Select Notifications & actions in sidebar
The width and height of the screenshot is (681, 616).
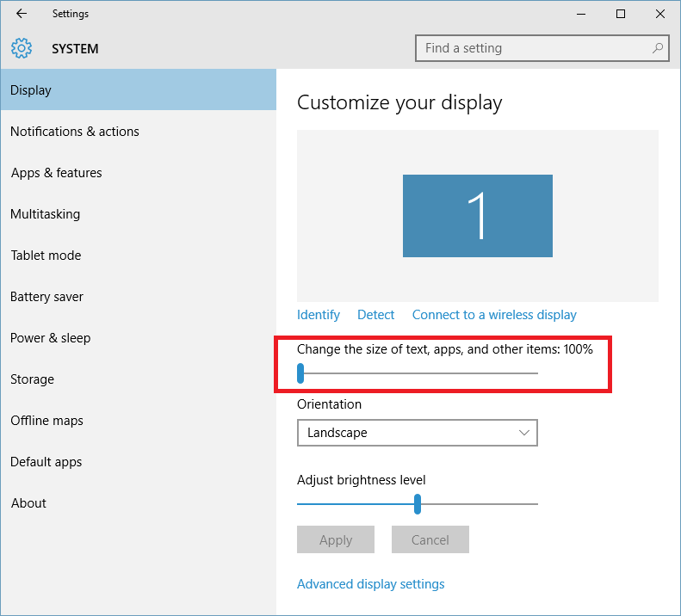tap(75, 132)
